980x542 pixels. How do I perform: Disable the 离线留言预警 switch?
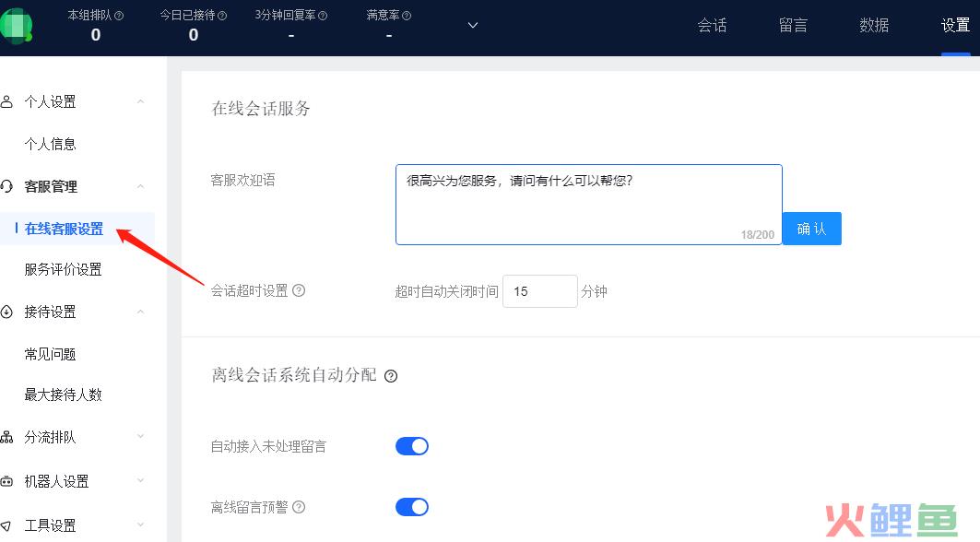(x=412, y=507)
